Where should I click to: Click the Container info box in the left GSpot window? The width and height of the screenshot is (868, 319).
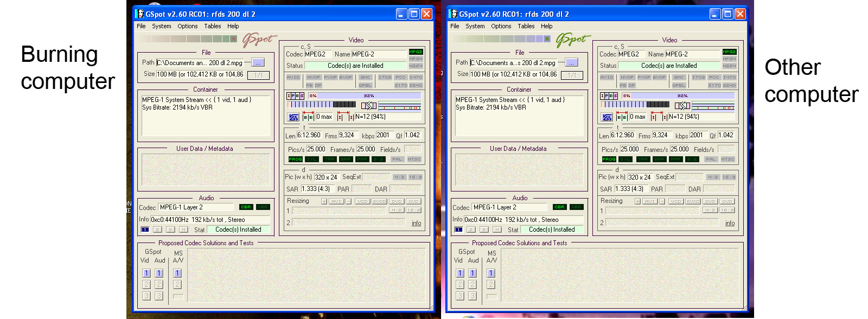pyautogui.click(x=206, y=116)
